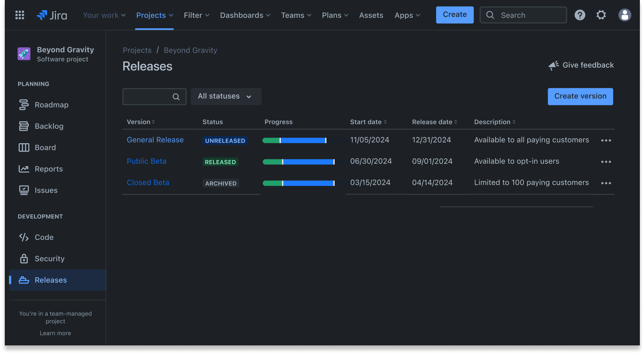Click the Create version button

tap(580, 96)
